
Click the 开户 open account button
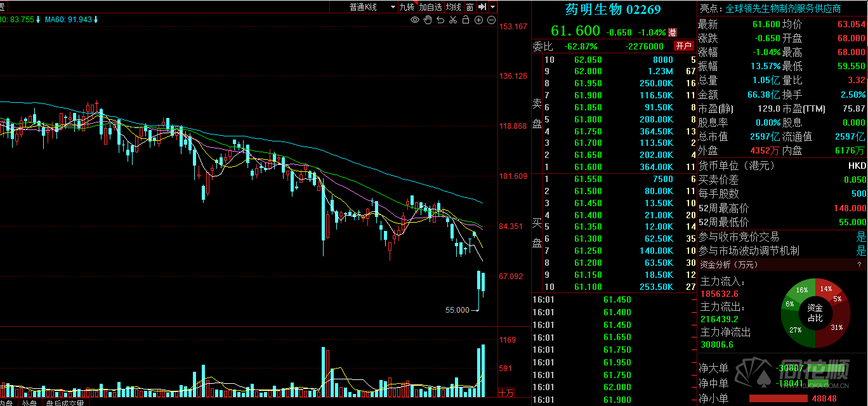(683, 46)
